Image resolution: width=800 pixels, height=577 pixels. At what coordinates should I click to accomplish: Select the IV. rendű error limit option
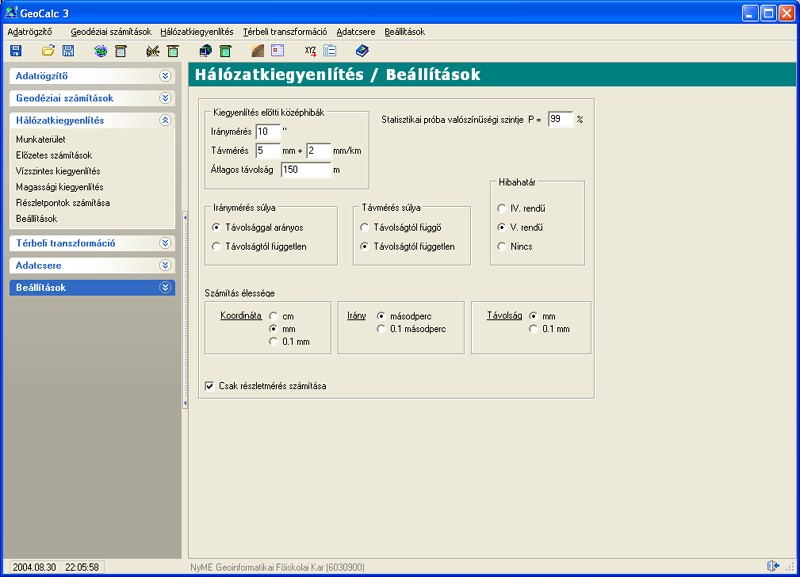coord(502,208)
